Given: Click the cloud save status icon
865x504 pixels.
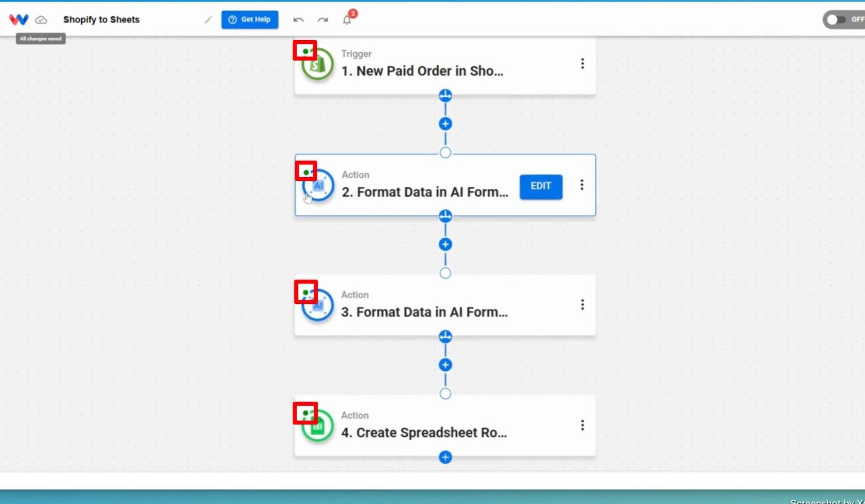Looking at the screenshot, I should (42, 20).
